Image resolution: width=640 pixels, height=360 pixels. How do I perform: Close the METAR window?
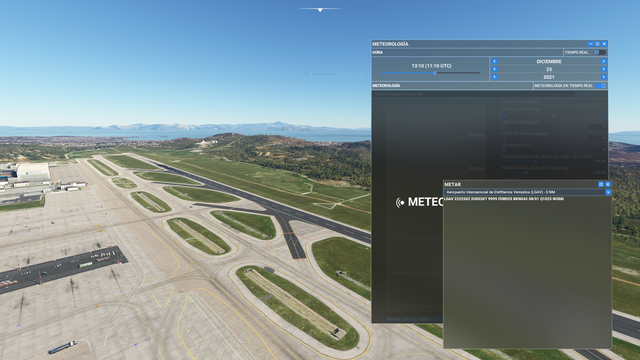tap(608, 184)
